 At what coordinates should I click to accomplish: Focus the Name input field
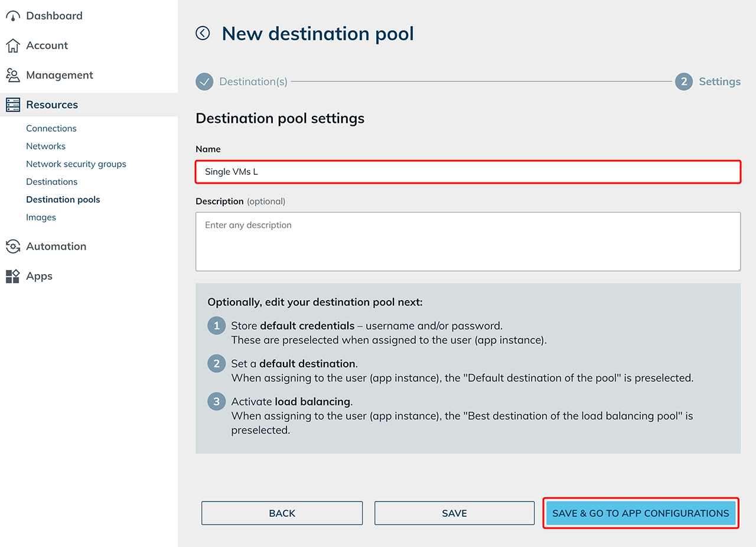point(468,172)
